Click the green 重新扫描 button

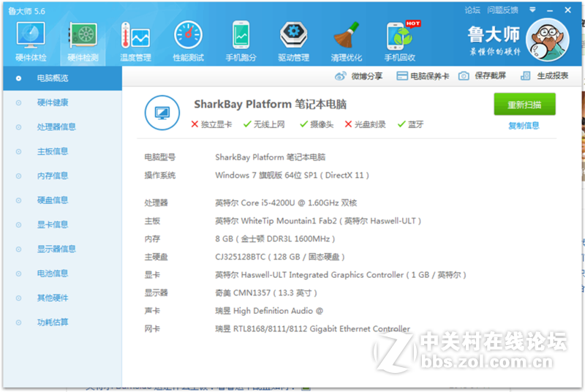[524, 105]
